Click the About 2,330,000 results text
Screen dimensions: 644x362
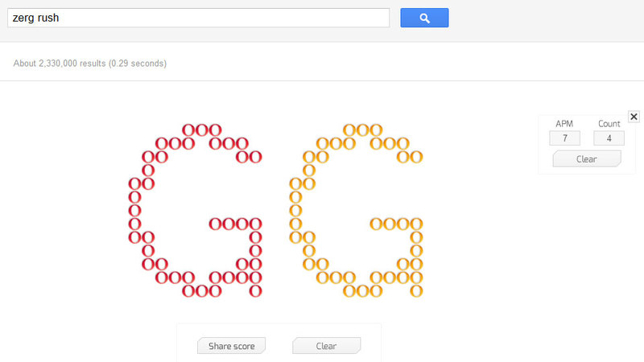[90, 64]
